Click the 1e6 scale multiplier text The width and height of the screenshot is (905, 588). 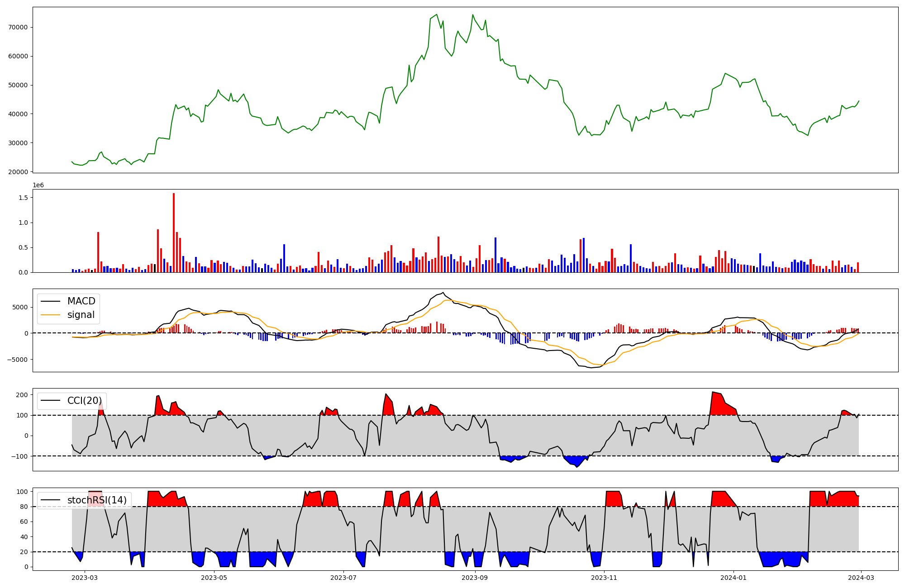(x=38, y=185)
